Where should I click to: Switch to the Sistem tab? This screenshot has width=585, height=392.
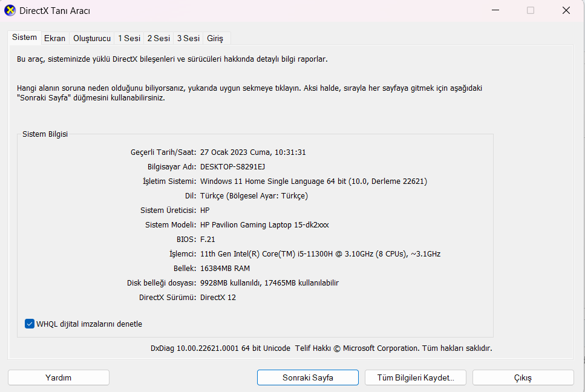click(25, 38)
